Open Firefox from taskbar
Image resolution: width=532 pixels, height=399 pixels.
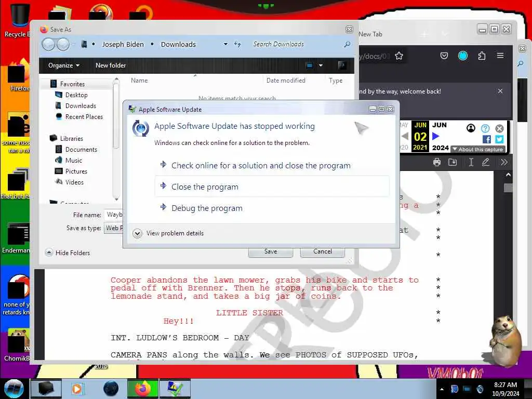[x=143, y=389]
